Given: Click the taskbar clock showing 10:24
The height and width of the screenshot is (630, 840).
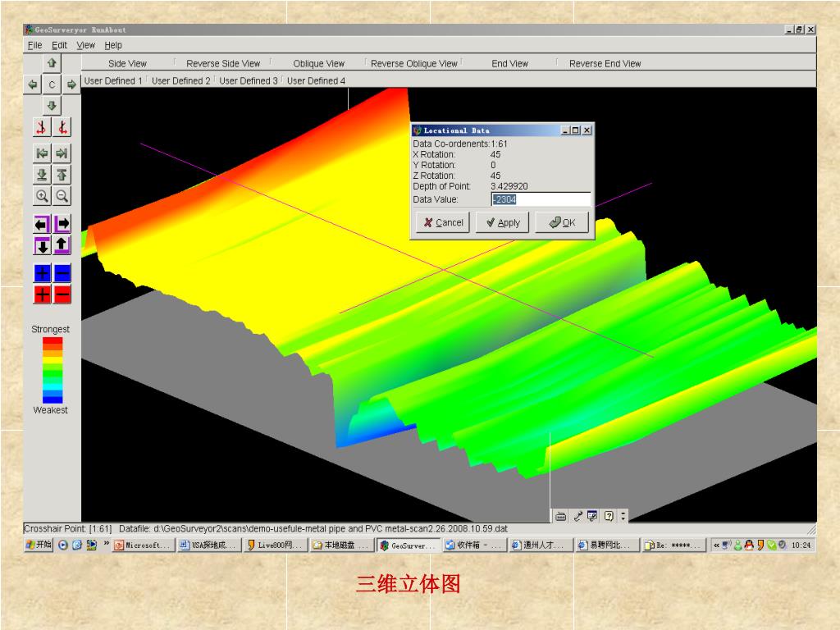Looking at the screenshot, I should (801, 546).
